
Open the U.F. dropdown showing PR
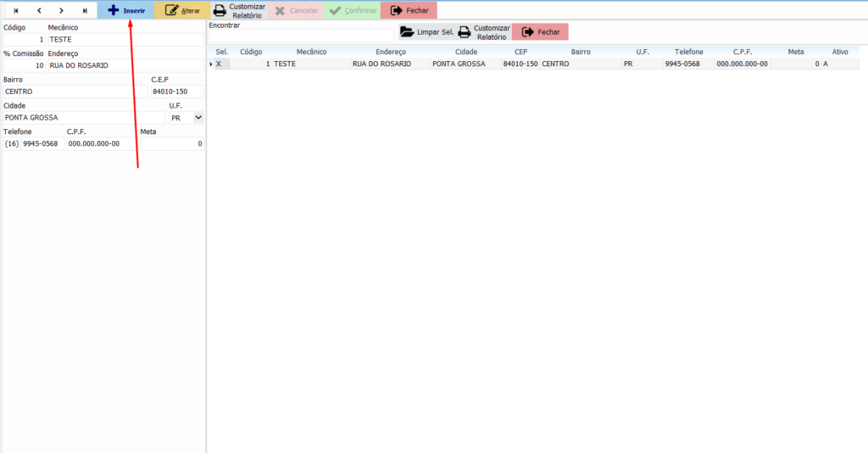198,118
